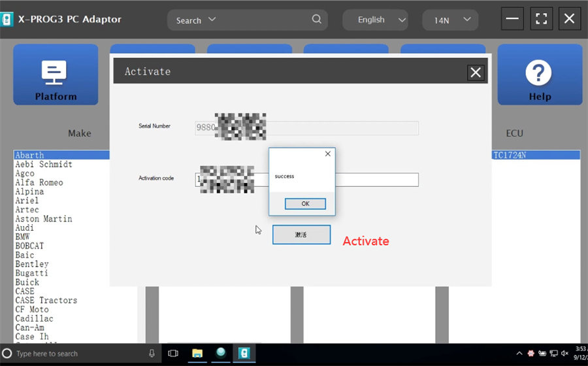This screenshot has width=588, height=366.
Task: Click the X-PROG3 app logo icon
Action: 7,19
